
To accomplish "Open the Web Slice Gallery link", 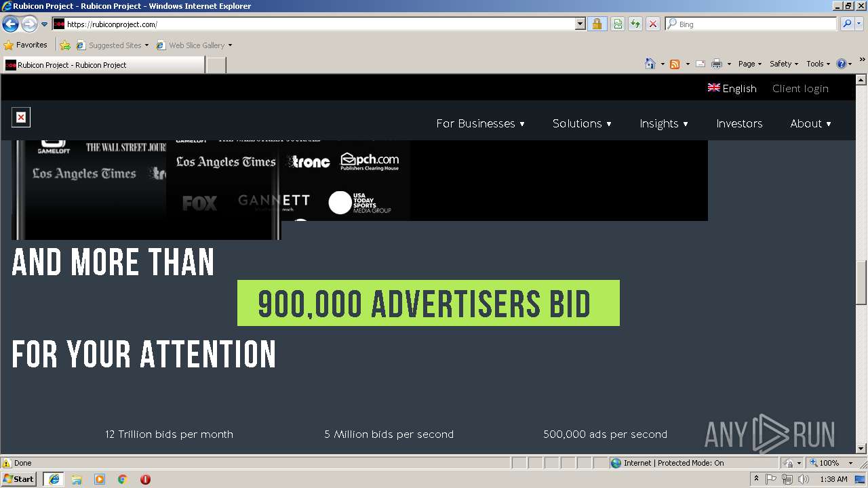I will pos(194,45).
